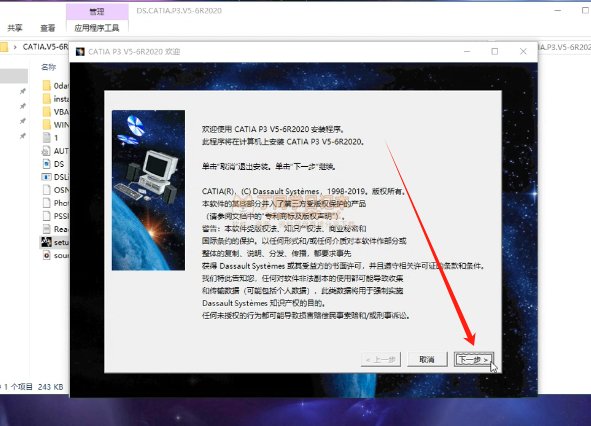Screen dimensions: 591x426
Task: Select the DS file icon in Explorer
Action: click(46, 164)
